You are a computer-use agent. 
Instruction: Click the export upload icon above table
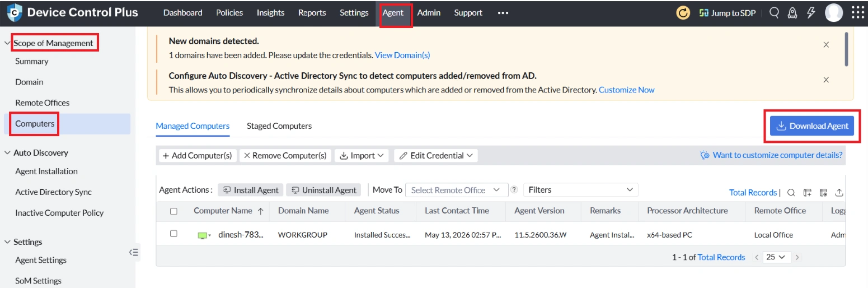coord(839,193)
